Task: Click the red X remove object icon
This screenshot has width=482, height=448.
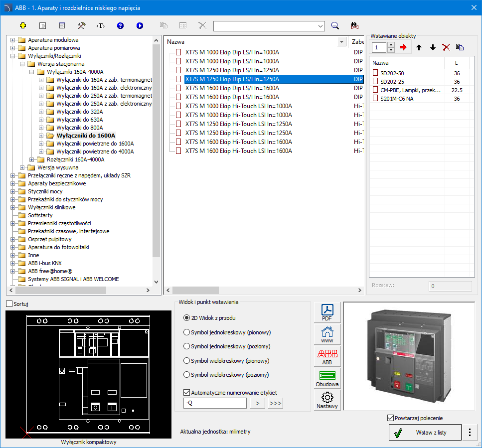Action: click(446, 47)
